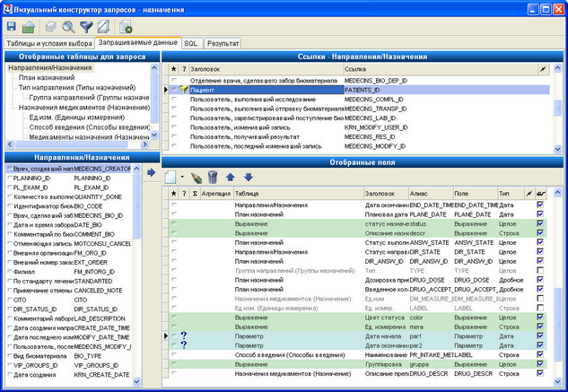Click the blank sheet toolbar icon
This screenshot has height=392, width=568.
tap(103, 27)
